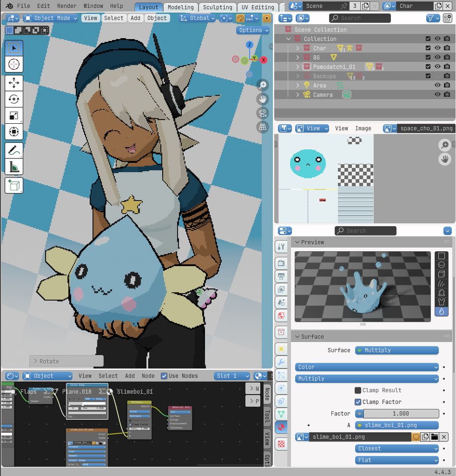The image size is (456, 476).
Task: Toggle exclude checkbox for Backups collection
Action: coord(428,76)
